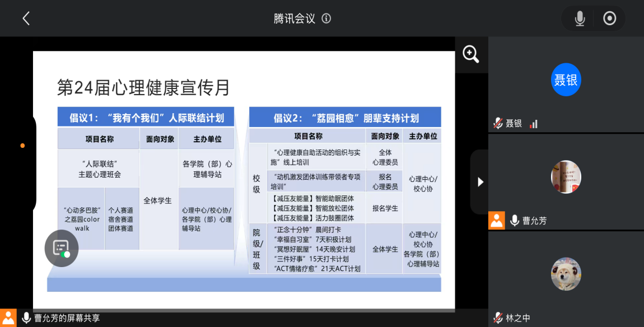Screen dimensions: 644x327
Task: Tap the orange host icon beside 曹允芳
Action: [497, 221]
